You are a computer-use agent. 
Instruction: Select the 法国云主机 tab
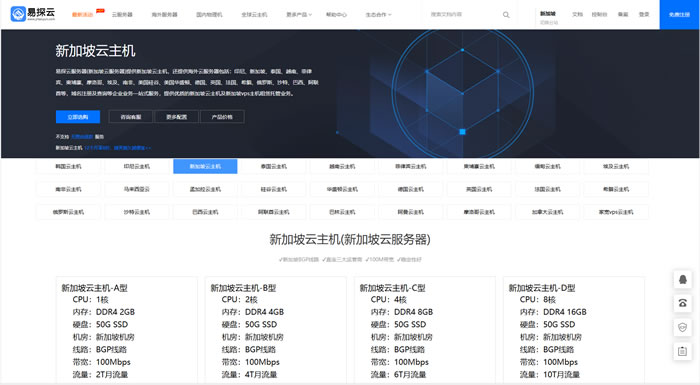pyautogui.click(x=547, y=189)
